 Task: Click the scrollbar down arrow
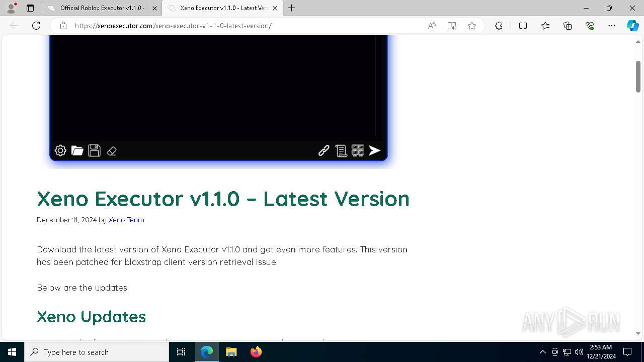[638, 333]
